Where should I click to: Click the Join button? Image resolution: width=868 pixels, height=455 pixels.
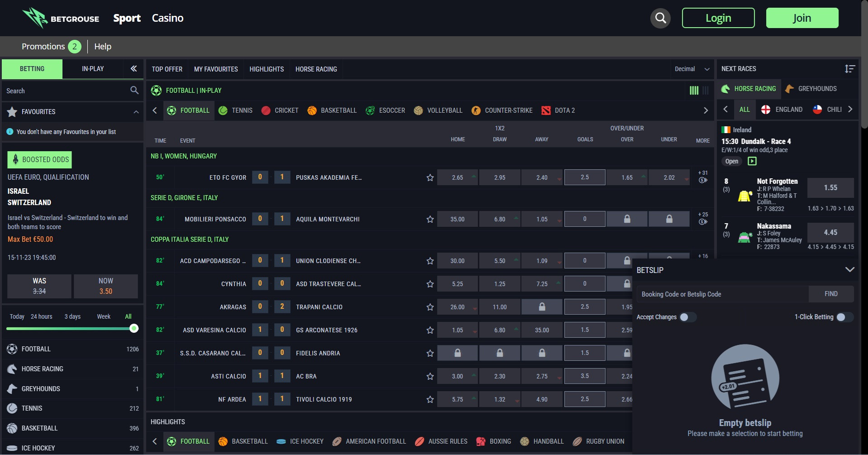point(802,18)
